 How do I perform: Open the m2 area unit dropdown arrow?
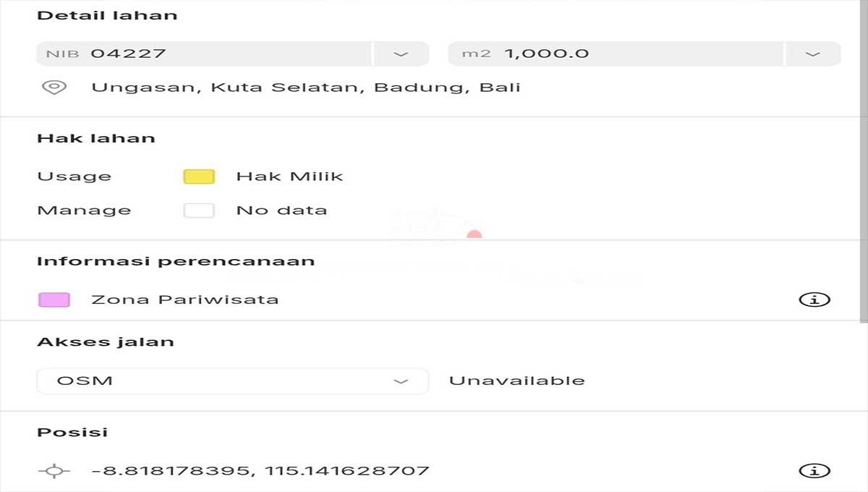(813, 54)
